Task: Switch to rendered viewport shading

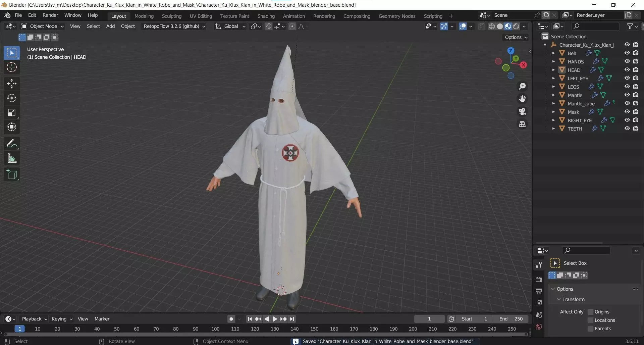Action: (x=516, y=27)
